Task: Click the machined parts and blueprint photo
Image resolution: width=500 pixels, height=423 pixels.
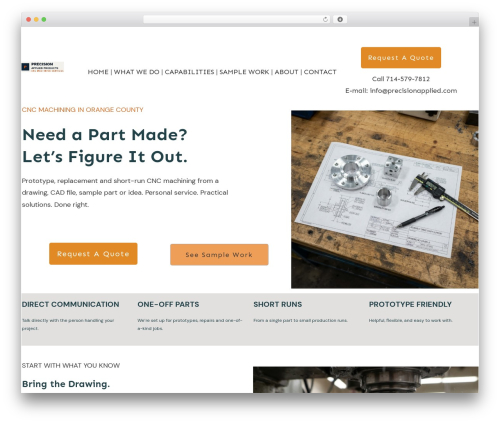Action: coord(385,199)
